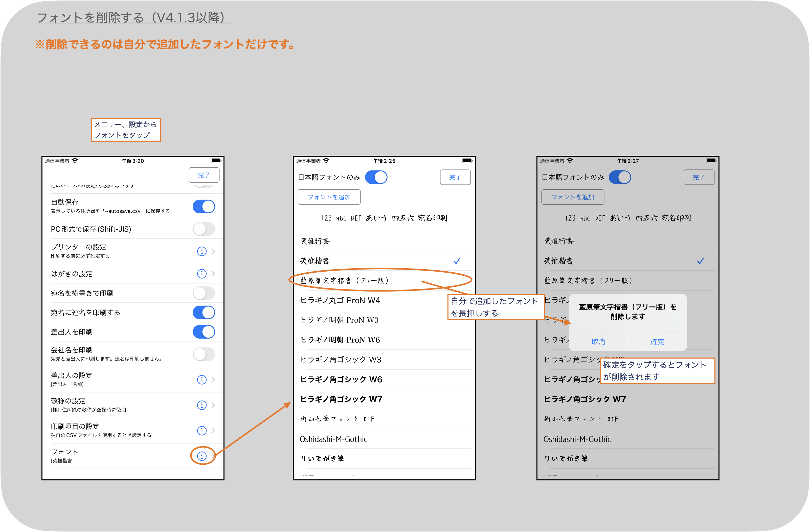Tap フォントを追加 on right screen
This screenshot has height=532, width=810.
coord(572,197)
